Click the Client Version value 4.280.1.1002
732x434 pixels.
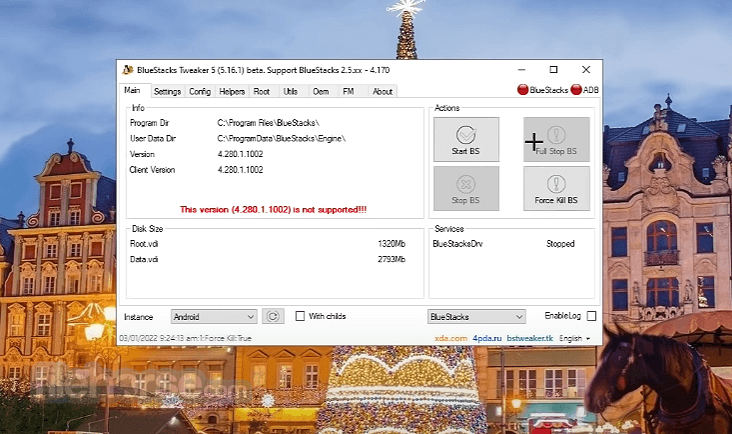pyautogui.click(x=240, y=170)
